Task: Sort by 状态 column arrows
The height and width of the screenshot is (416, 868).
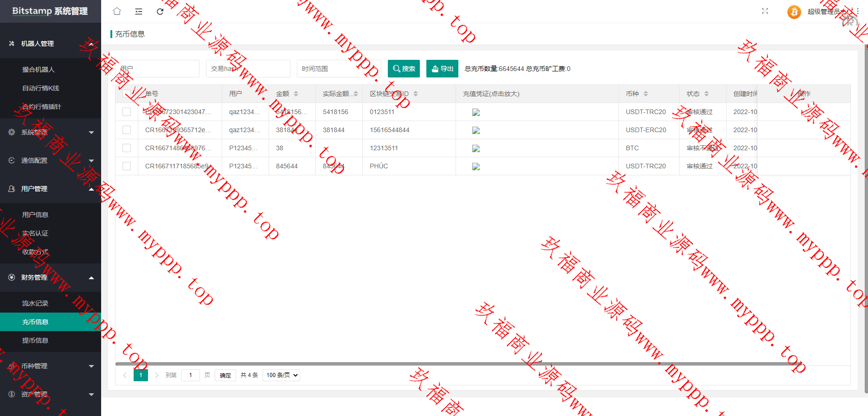Action: pos(707,94)
